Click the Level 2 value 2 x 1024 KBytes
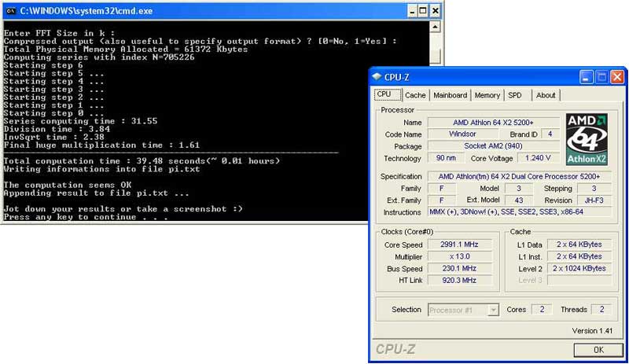This screenshot has width=629, height=364. coord(579,269)
